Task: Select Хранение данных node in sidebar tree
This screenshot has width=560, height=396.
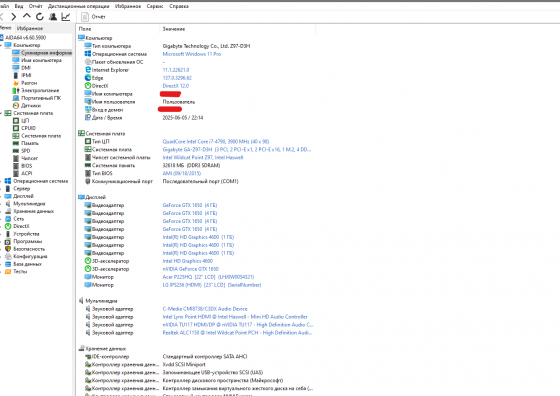Action: tap(33, 211)
